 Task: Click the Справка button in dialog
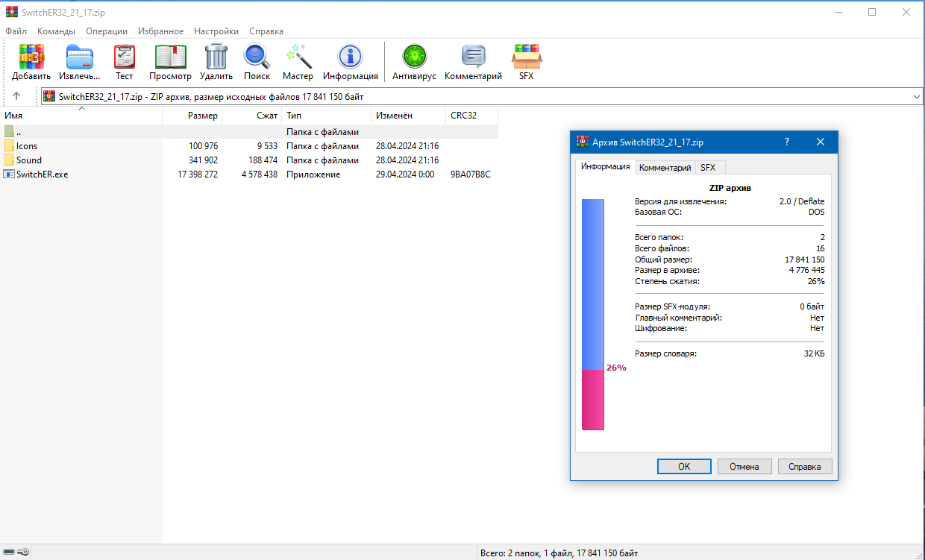(805, 467)
